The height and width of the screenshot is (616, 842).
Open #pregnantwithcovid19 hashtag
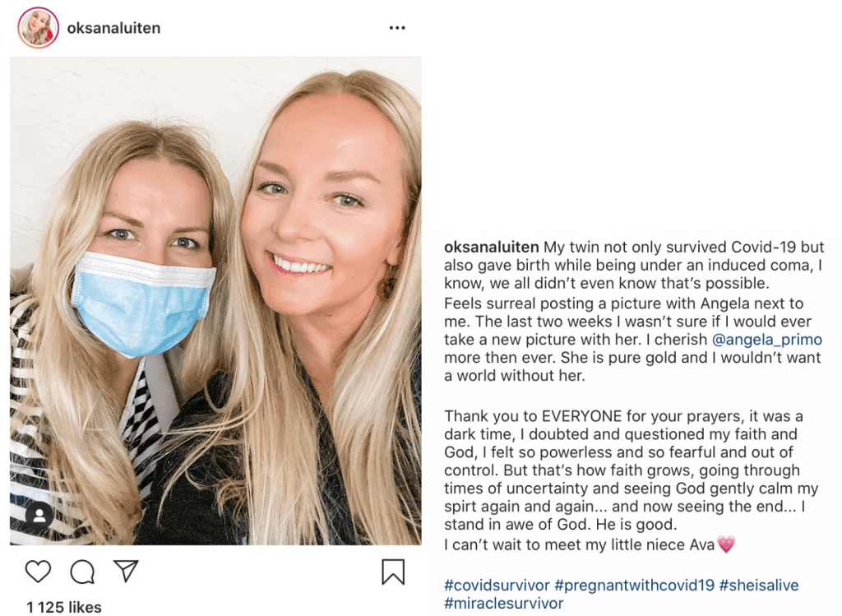coord(635,585)
